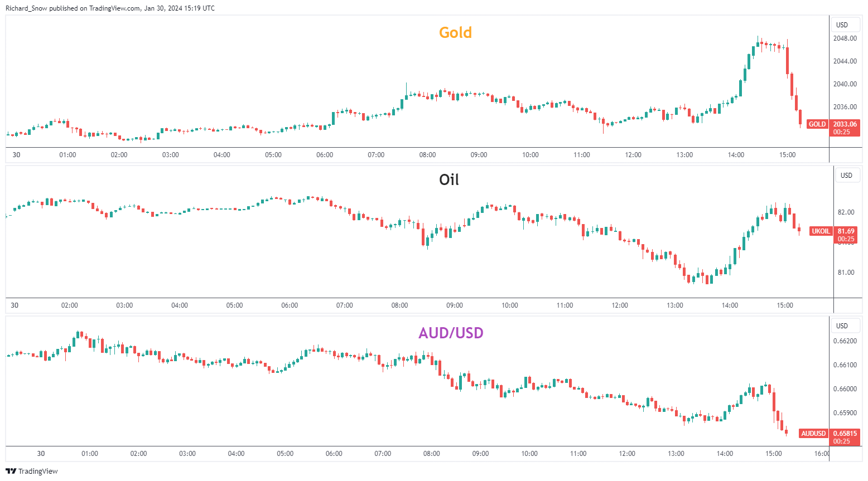
Task: Click the TradingView.com text in header
Action: [114, 8]
